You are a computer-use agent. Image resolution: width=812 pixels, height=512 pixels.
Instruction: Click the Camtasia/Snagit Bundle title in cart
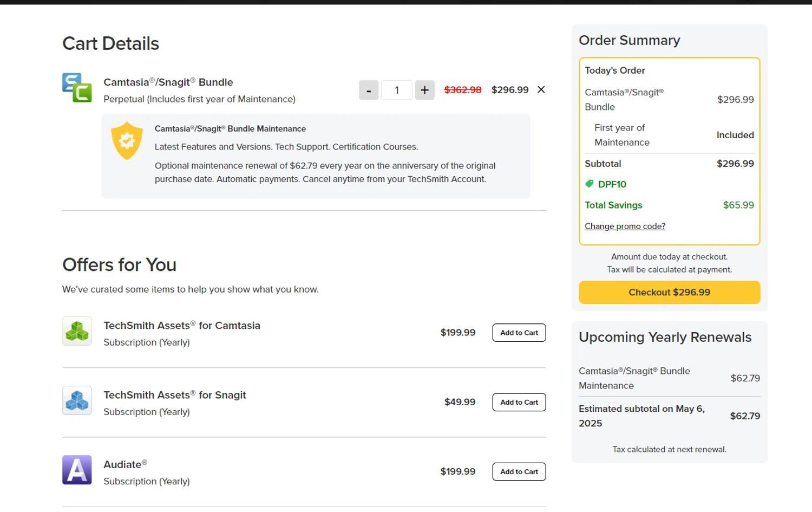[x=168, y=82]
